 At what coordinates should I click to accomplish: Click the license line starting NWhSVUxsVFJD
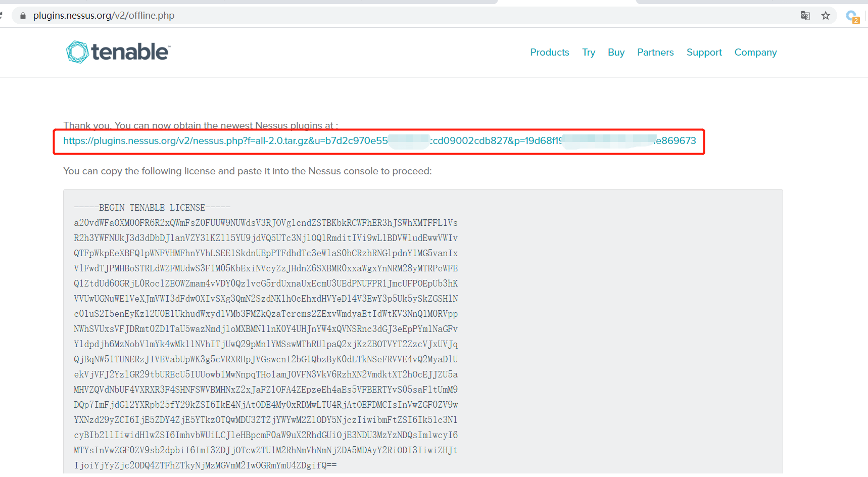pyautogui.click(x=266, y=329)
